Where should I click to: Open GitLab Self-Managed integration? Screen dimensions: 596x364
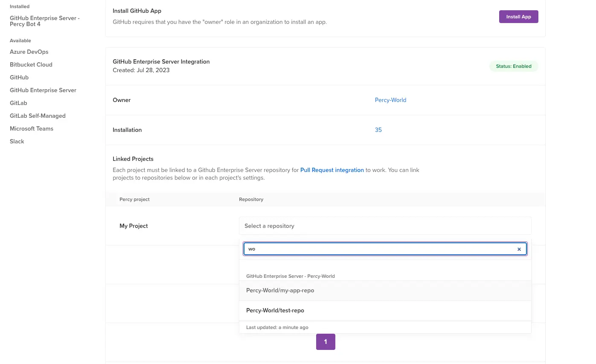(x=38, y=116)
